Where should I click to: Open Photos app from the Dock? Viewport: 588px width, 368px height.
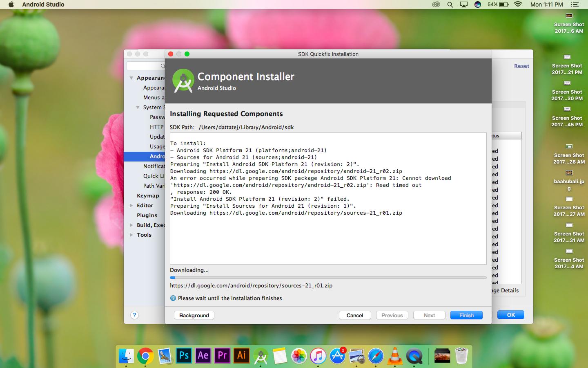click(x=299, y=356)
